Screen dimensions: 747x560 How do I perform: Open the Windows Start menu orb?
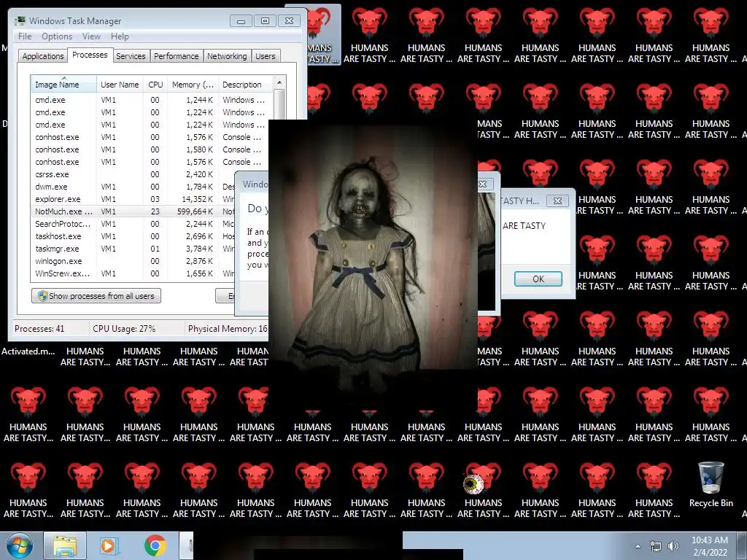(x=20, y=545)
